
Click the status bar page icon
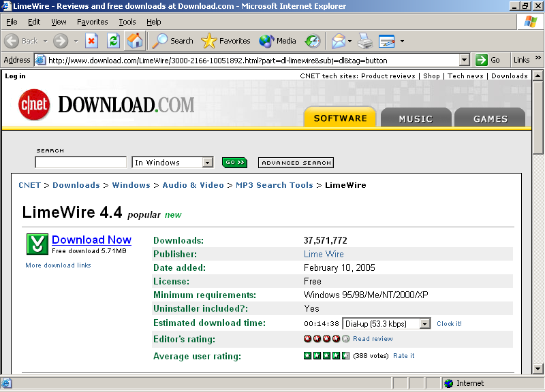click(x=6, y=383)
